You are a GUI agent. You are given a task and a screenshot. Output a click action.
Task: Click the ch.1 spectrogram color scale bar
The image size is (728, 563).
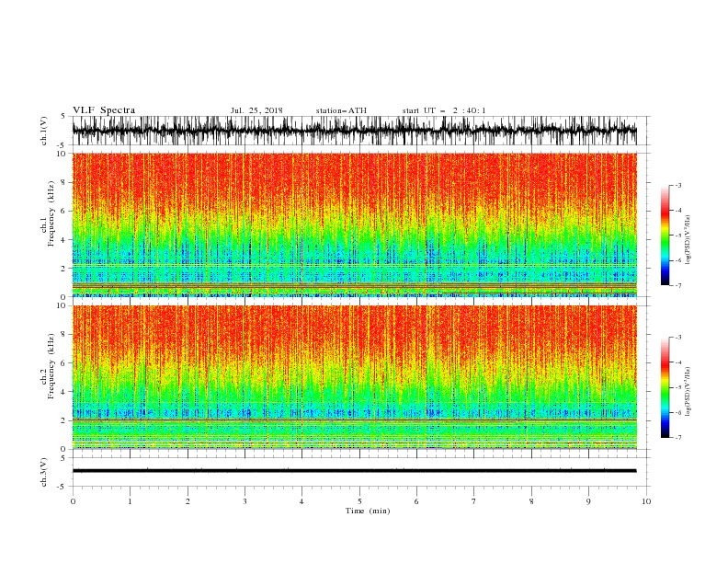[665, 236]
